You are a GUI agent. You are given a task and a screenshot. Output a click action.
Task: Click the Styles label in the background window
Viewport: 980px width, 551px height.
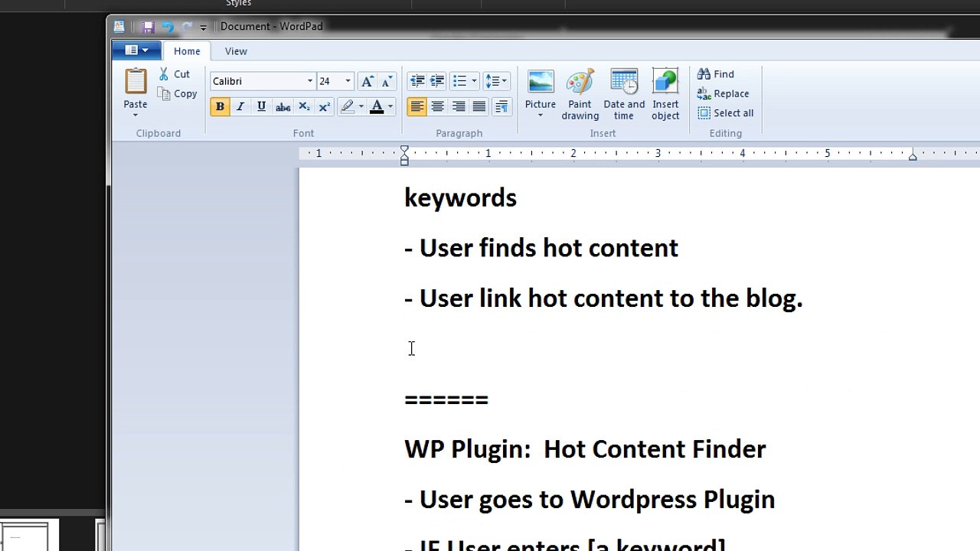click(x=239, y=4)
